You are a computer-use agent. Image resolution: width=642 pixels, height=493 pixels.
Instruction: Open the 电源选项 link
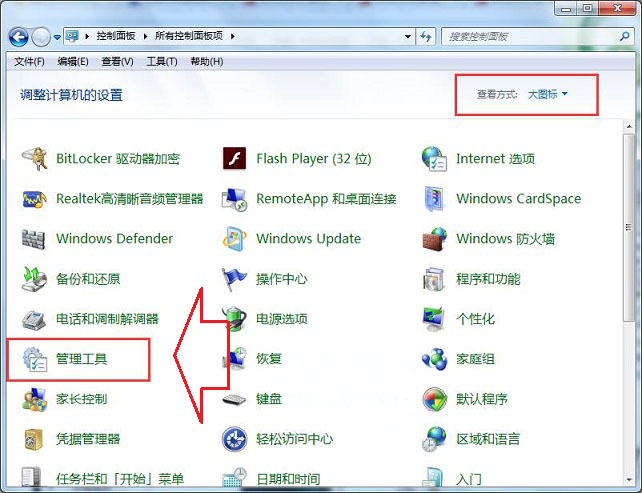[x=282, y=319]
